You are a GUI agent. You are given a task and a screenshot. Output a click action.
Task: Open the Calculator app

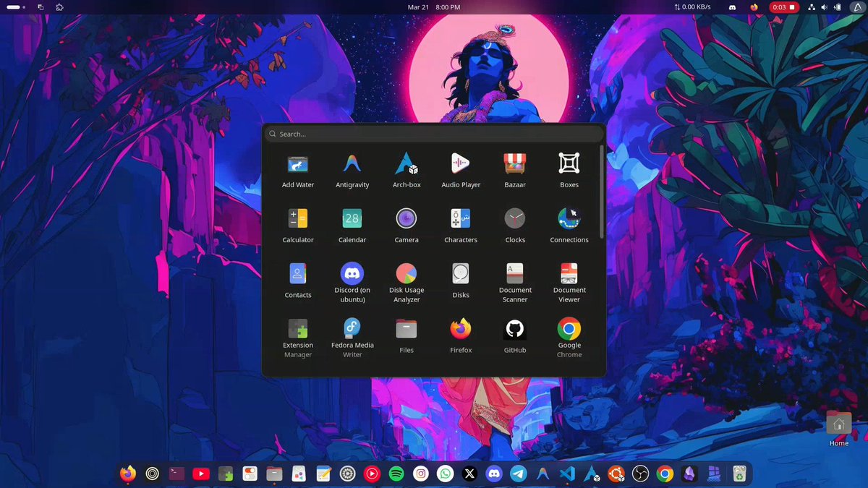[x=298, y=226]
